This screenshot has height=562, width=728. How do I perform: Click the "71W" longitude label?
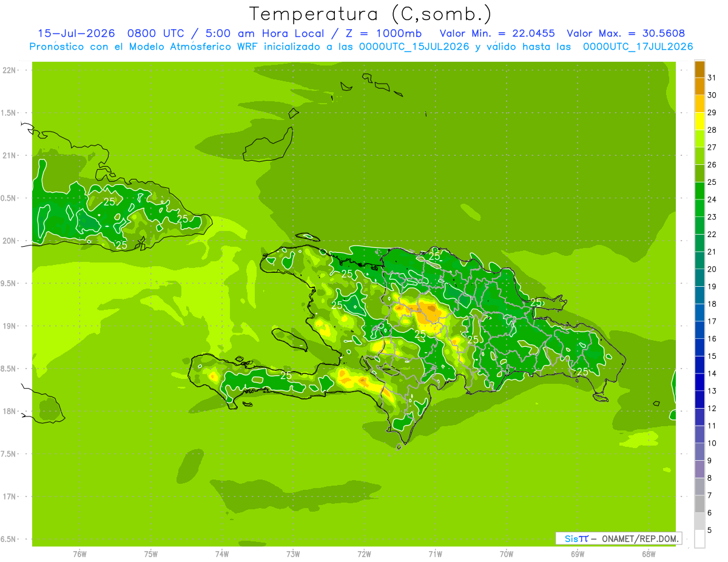point(435,554)
